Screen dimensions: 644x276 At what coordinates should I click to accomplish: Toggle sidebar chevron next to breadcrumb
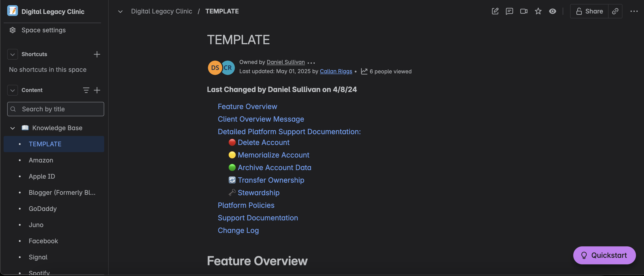click(x=120, y=11)
